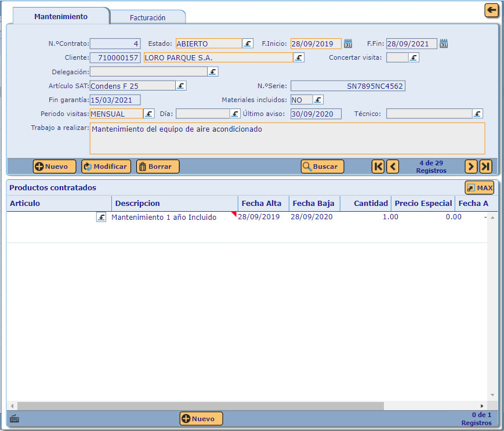Image resolution: width=504 pixels, height=431 pixels.
Task: Switch to the Facturación tab
Action: (147, 17)
